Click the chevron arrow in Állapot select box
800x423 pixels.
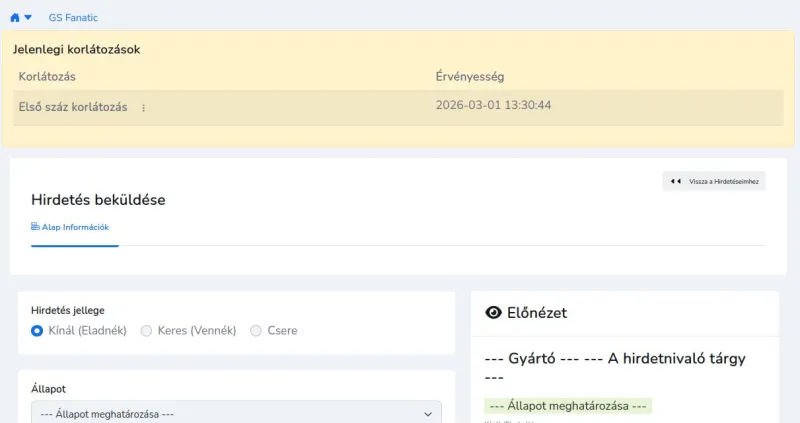(x=429, y=413)
